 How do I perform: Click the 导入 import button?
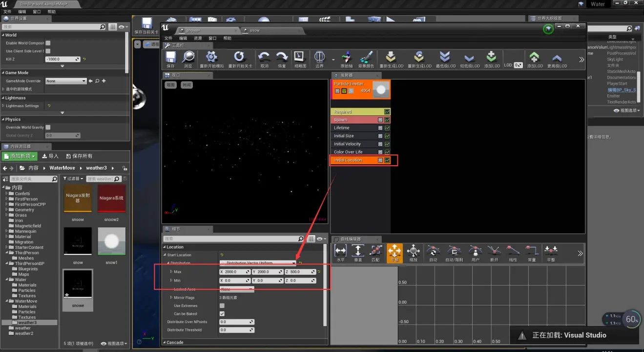(x=50, y=156)
